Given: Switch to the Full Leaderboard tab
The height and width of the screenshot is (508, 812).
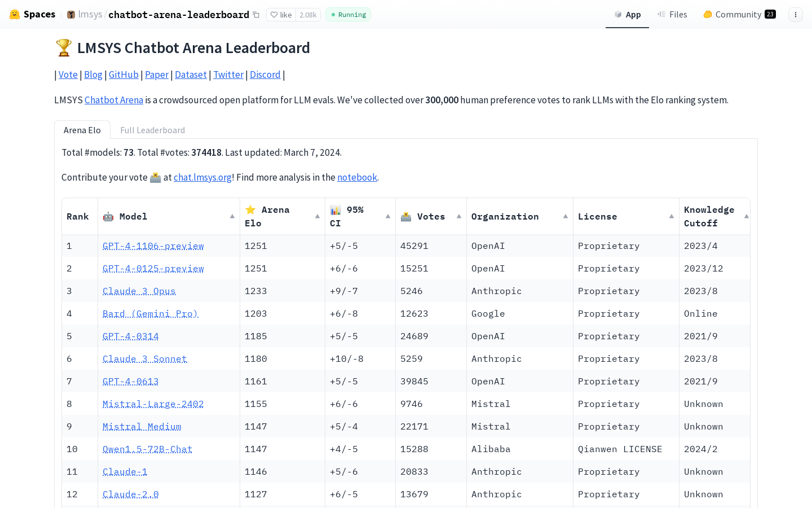Looking at the screenshot, I should pos(152,130).
